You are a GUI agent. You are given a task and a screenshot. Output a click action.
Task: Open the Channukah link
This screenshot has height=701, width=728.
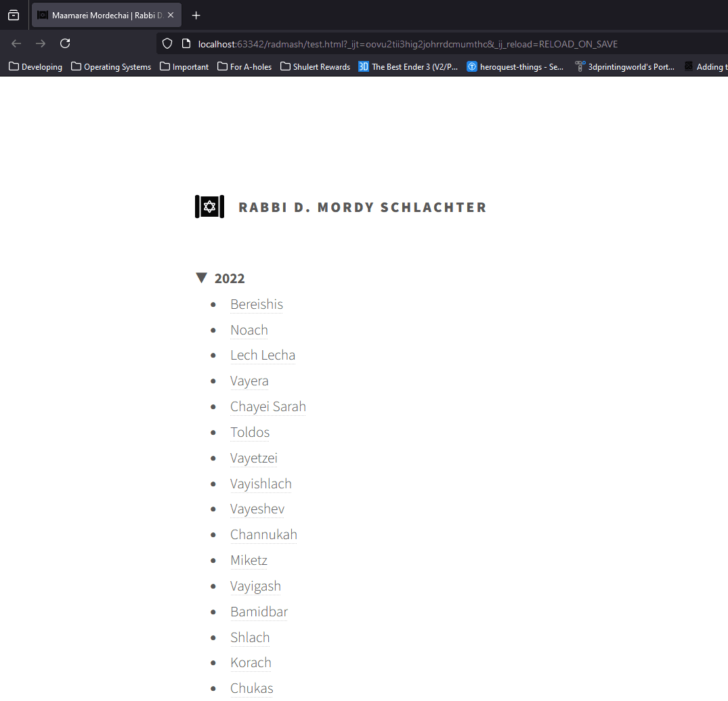click(x=263, y=535)
